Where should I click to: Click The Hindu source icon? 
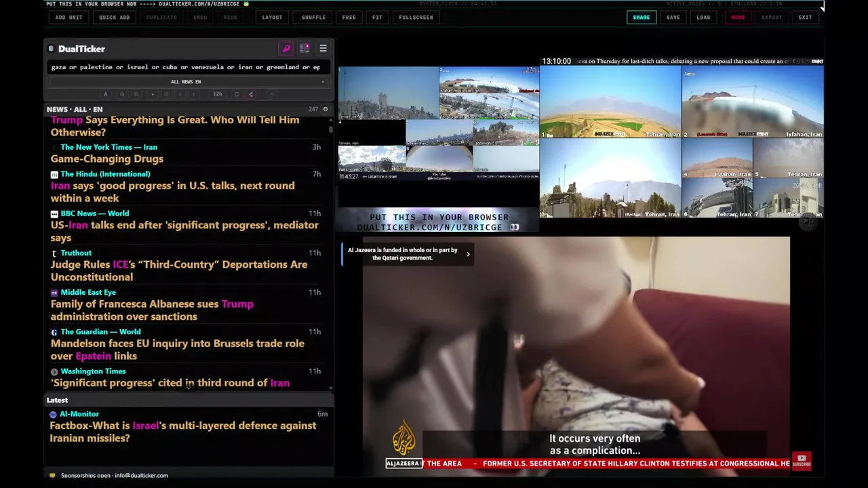pos(54,174)
